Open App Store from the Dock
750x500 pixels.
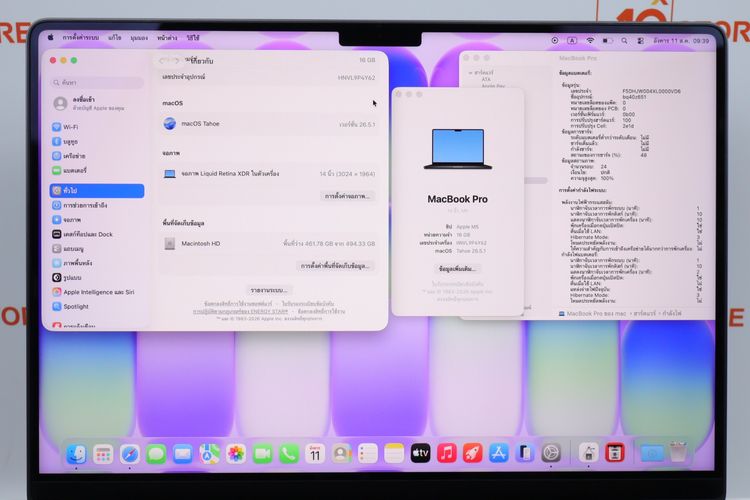coord(498,454)
